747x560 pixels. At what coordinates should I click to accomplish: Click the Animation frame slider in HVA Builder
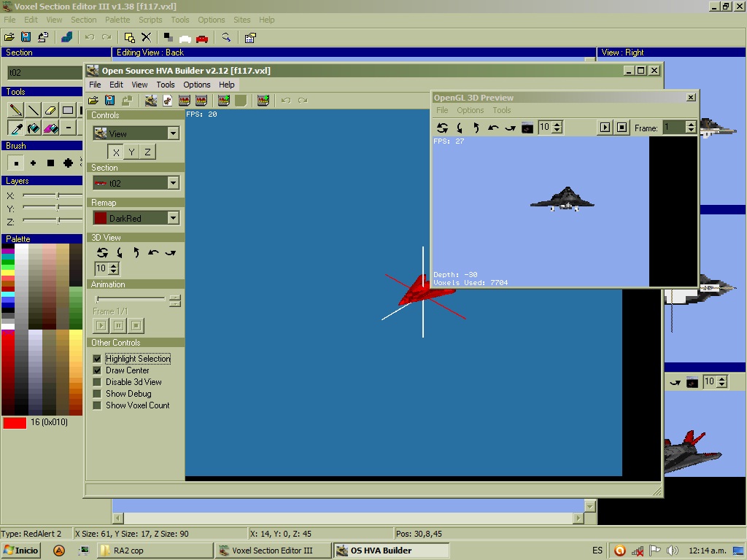pos(130,299)
